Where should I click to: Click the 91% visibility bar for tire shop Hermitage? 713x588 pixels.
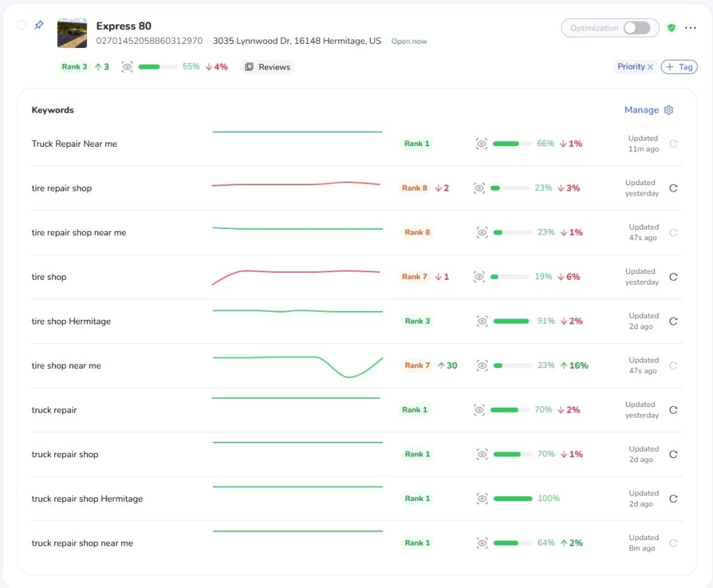512,321
